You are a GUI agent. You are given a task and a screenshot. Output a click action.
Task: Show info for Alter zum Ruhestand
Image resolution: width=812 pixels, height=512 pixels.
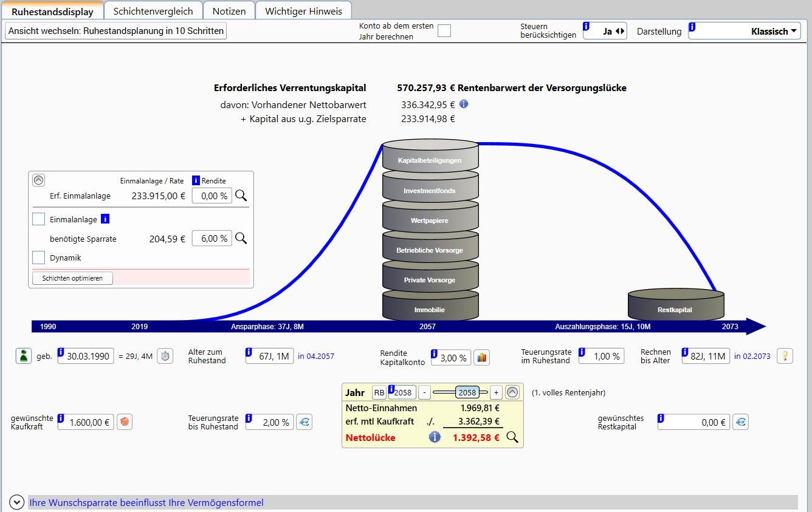249,352
